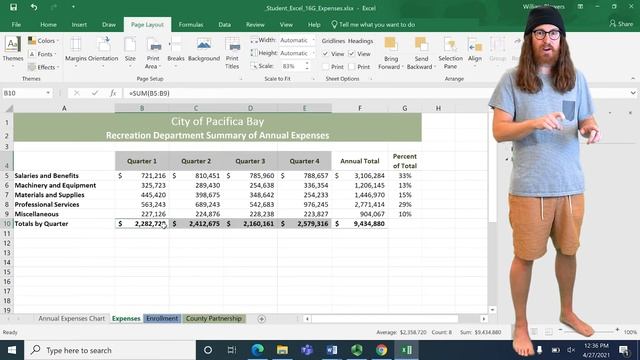Select the Annual Total 9,434,880 cell
Viewport: 640px width, 360px height.
[x=360, y=224]
